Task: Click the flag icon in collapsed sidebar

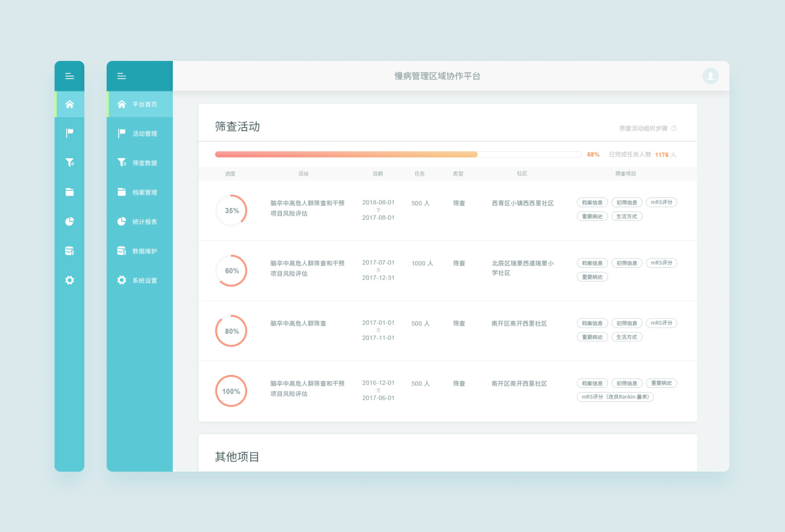Action: point(70,134)
